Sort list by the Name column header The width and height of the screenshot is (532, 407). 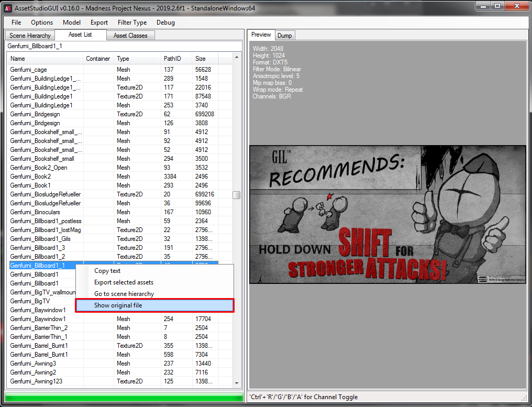(x=45, y=59)
